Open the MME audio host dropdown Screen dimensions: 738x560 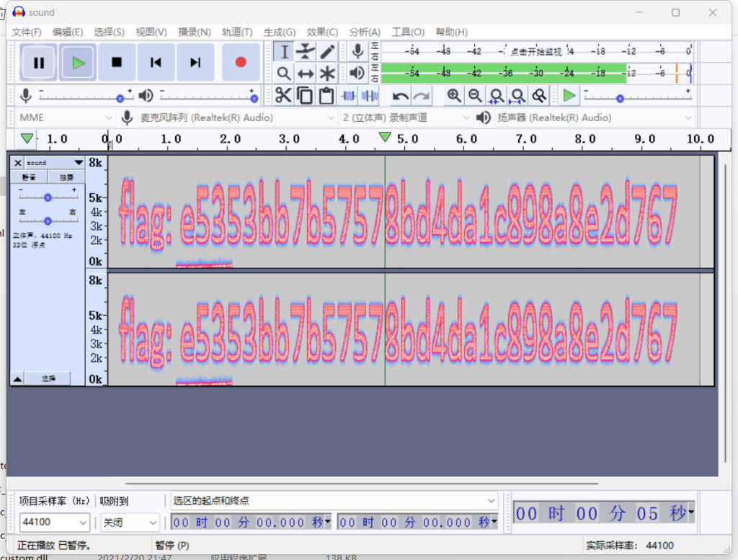click(x=65, y=117)
